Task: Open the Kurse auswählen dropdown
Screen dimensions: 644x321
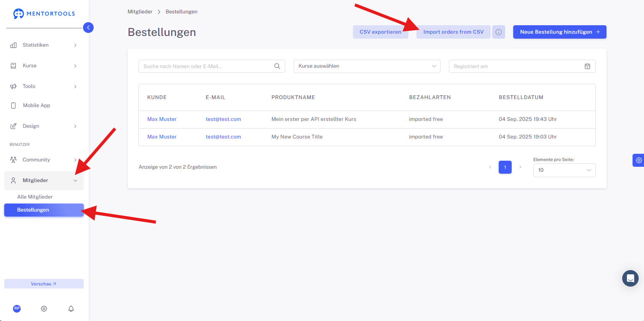Action: (367, 66)
